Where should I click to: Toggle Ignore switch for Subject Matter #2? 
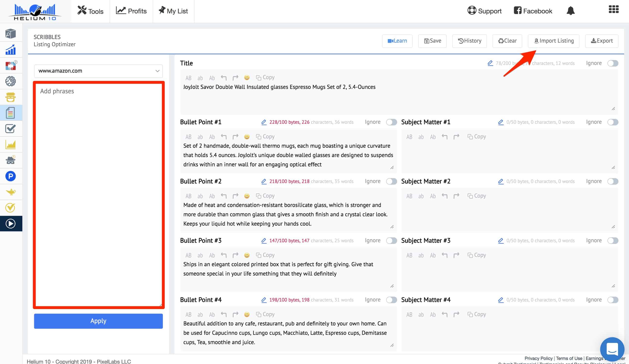pos(613,181)
